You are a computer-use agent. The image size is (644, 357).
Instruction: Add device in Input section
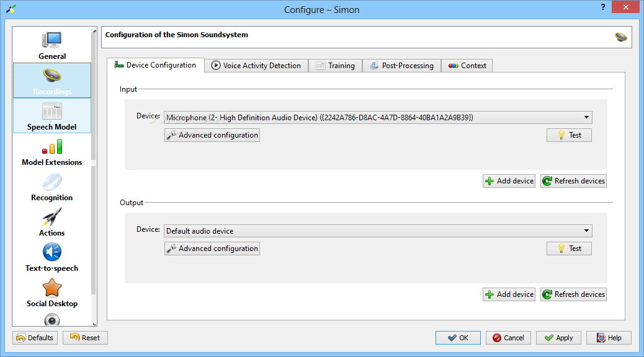click(509, 181)
